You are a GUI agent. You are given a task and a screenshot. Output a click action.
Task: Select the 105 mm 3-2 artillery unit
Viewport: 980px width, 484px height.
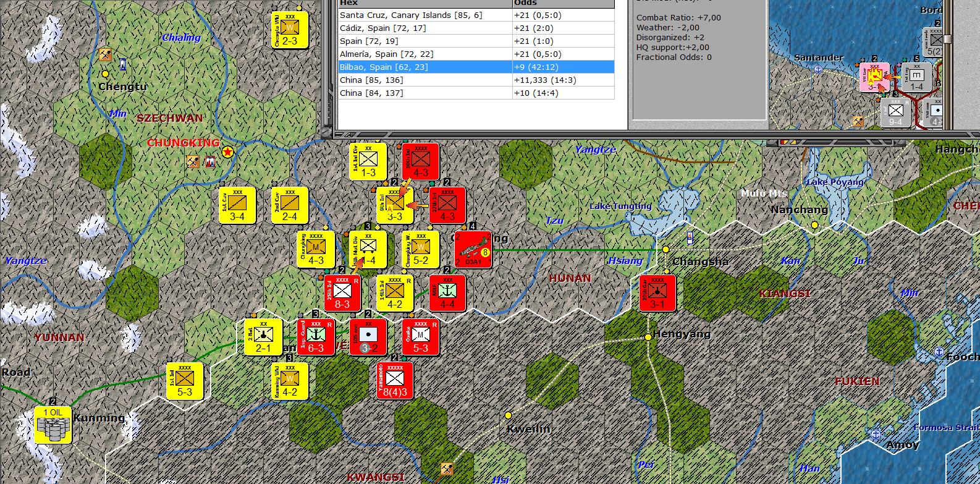tap(368, 337)
